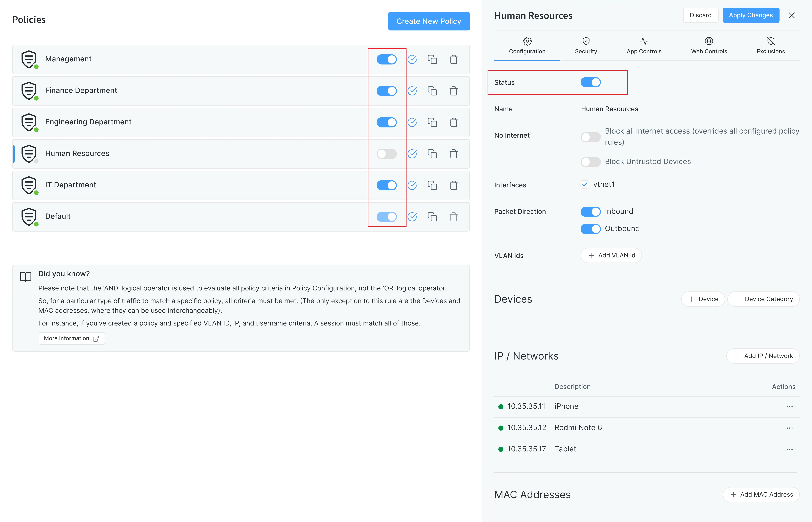Click the check-circle icon for Human Resources
Image resolution: width=812 pixels, height=522 pixels.
pyautogui.click(x=412, y=154)
